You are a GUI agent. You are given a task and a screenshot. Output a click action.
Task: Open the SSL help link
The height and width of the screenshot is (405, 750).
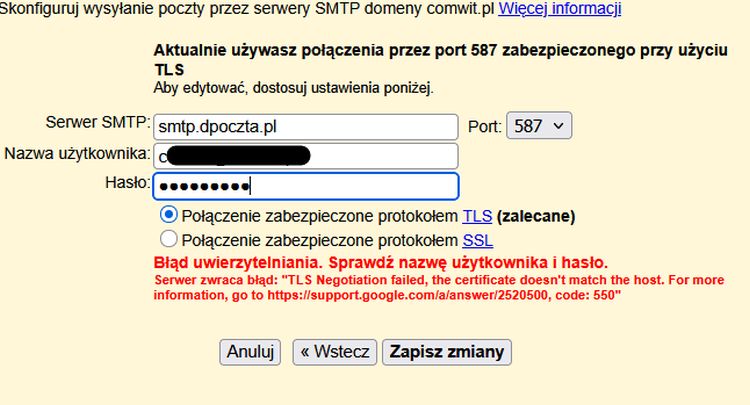coord(477,240)
